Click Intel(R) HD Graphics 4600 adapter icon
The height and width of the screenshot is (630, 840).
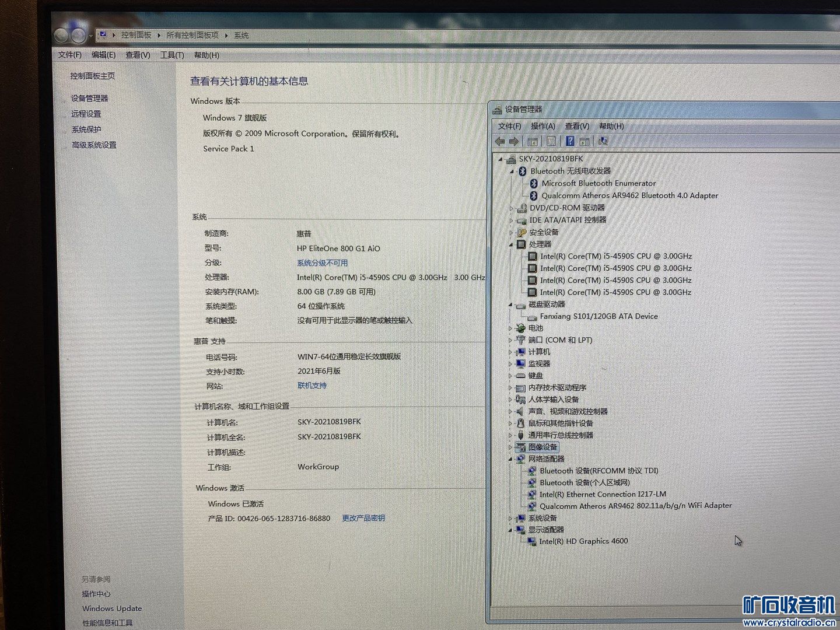click(x=531, y=541)
